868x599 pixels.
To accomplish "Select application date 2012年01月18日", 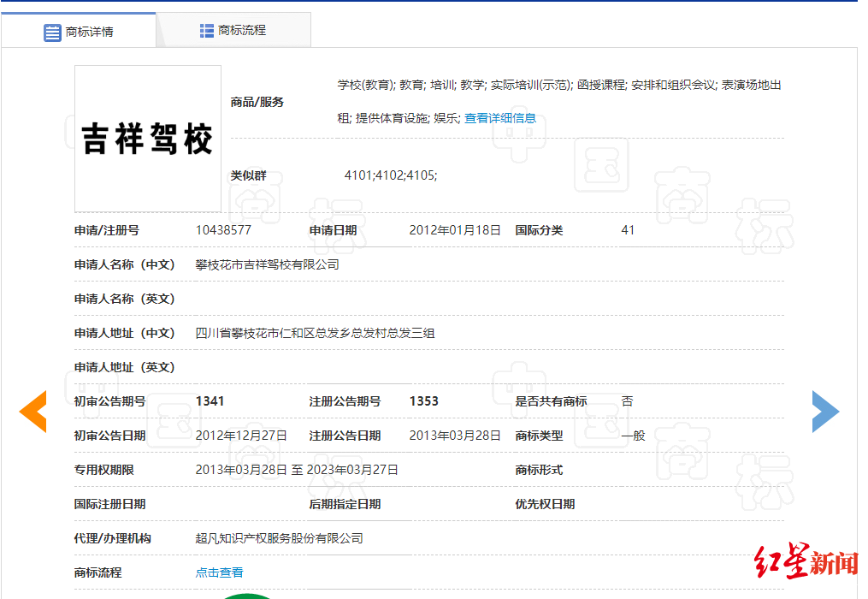I will [454, 230].
